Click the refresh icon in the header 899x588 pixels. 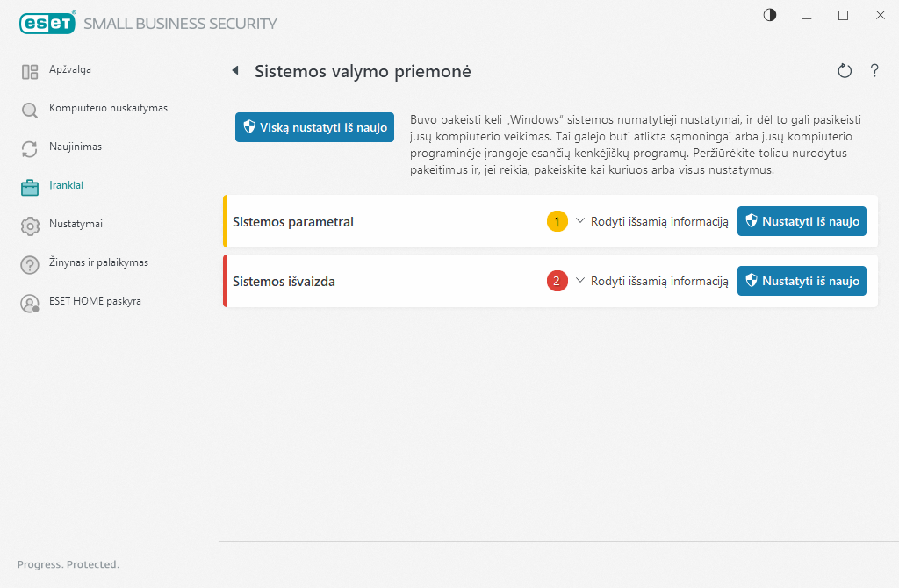tap(845, 71)
